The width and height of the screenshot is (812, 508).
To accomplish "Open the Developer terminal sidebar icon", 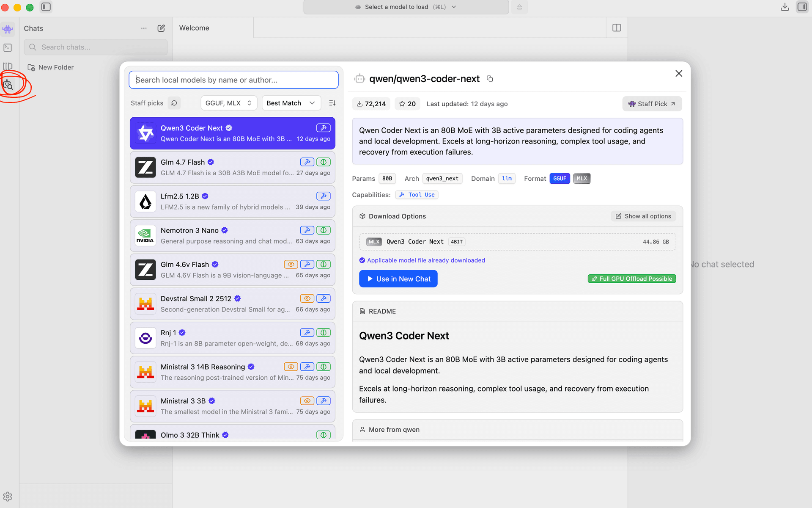I will [x=8, y=48].
